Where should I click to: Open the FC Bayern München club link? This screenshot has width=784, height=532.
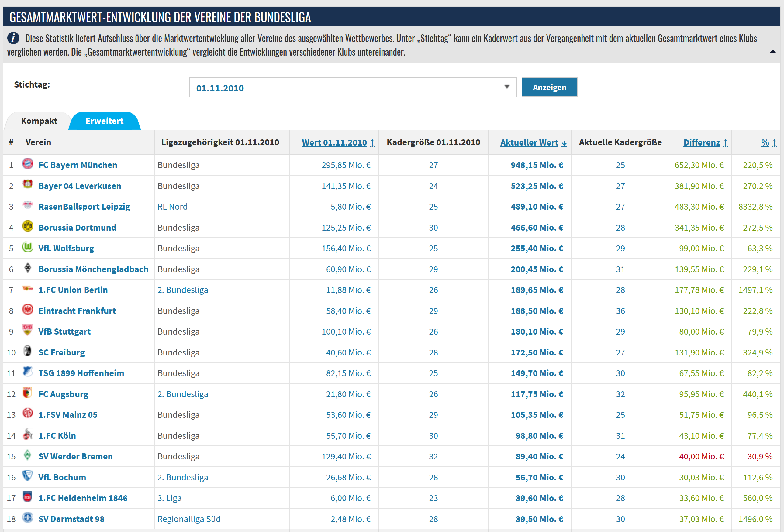[x=78, y=165]
